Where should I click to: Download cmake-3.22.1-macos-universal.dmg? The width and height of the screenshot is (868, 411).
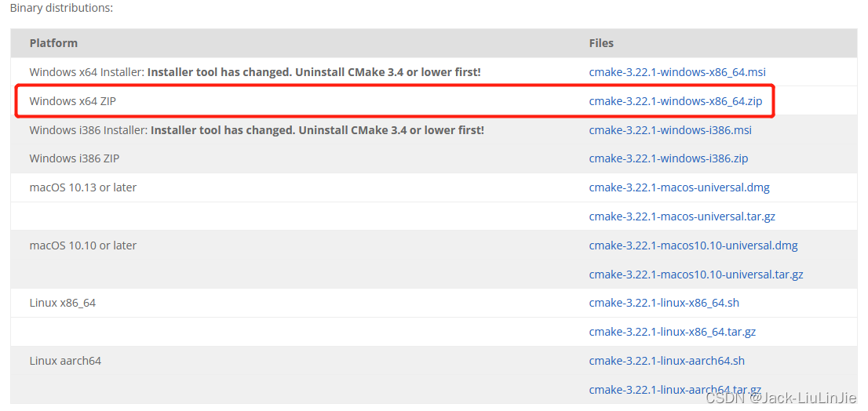click(679, 187)
